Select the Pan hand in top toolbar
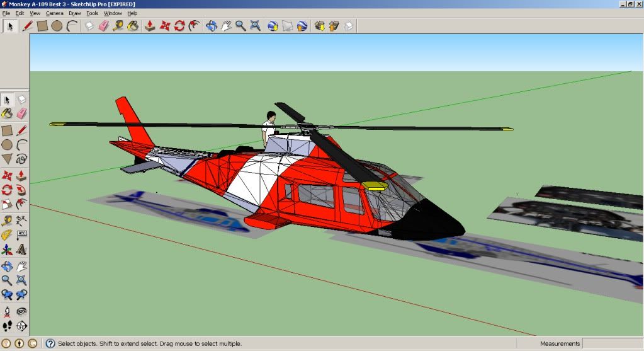The height and width of the screenshot is (351, 644). coord(226,26)
